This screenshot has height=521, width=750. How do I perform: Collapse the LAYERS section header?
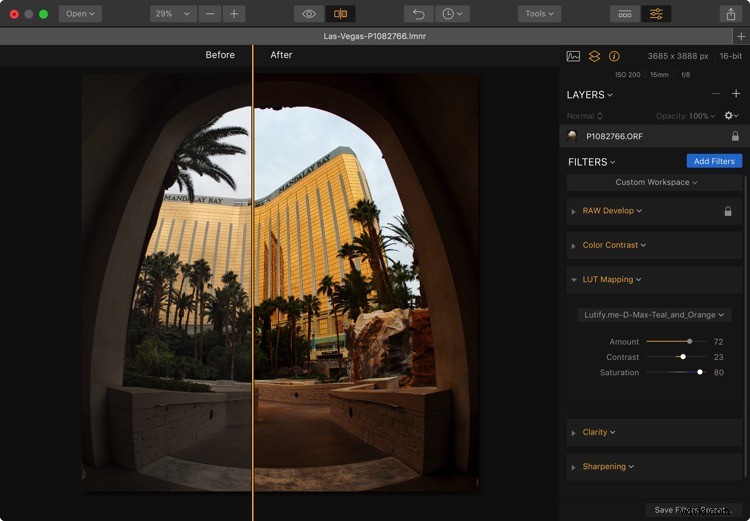point(589,95)
